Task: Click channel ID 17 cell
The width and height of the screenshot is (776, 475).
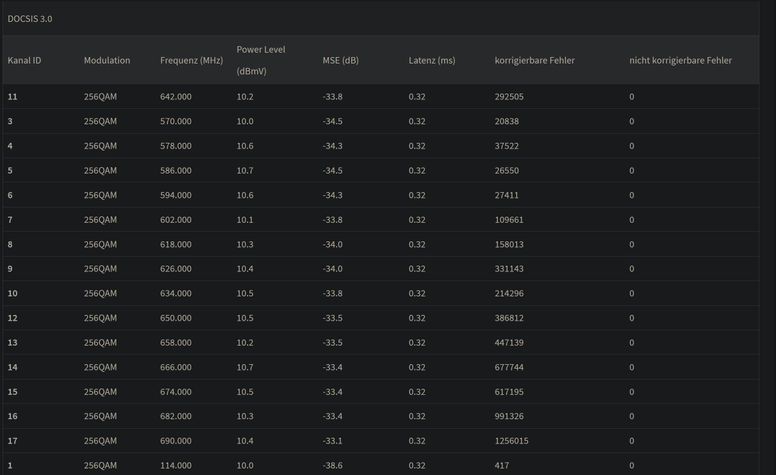Action: click(x=13, y=441)
